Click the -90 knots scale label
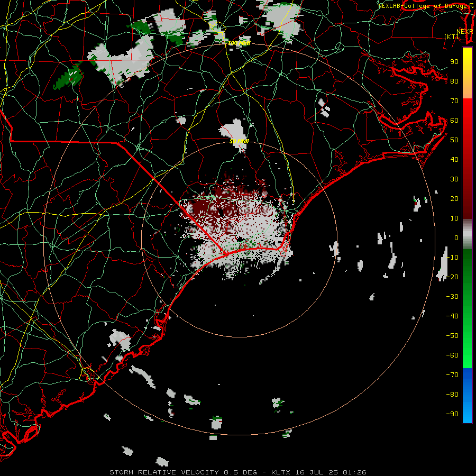This screenshot has width=476, height=476. coord(452,414)
